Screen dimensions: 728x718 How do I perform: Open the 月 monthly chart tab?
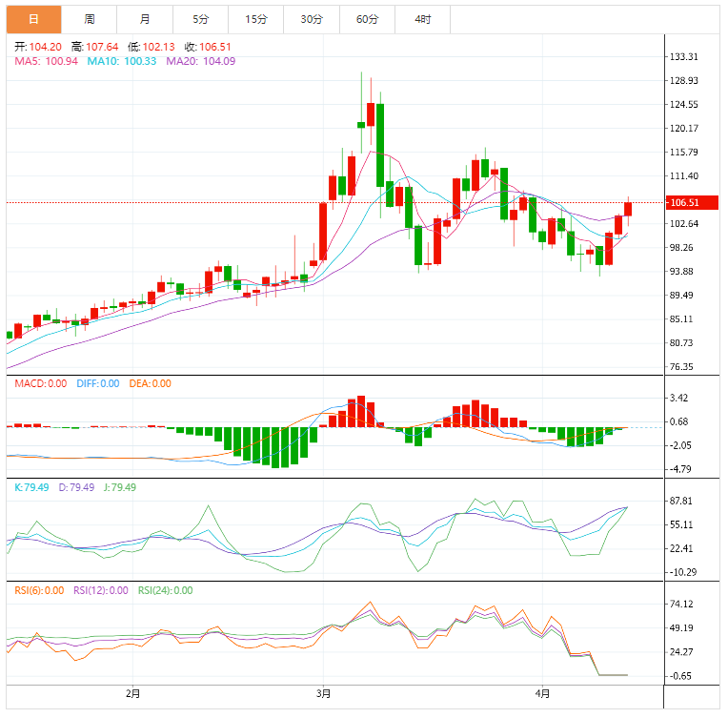tap(144, 19)
